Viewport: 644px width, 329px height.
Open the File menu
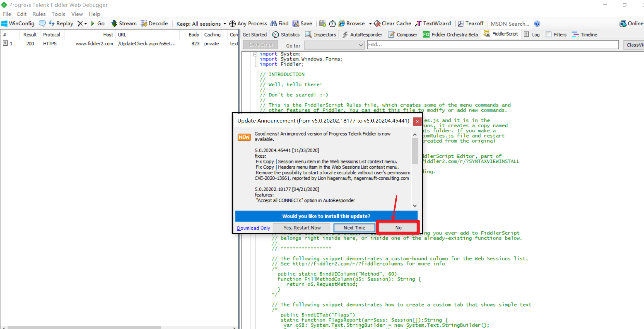pyautogui.click(x=7, y=14)
